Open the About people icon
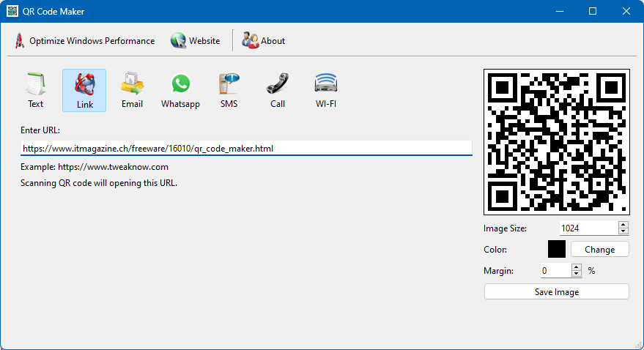 click(x=250, y=40)
